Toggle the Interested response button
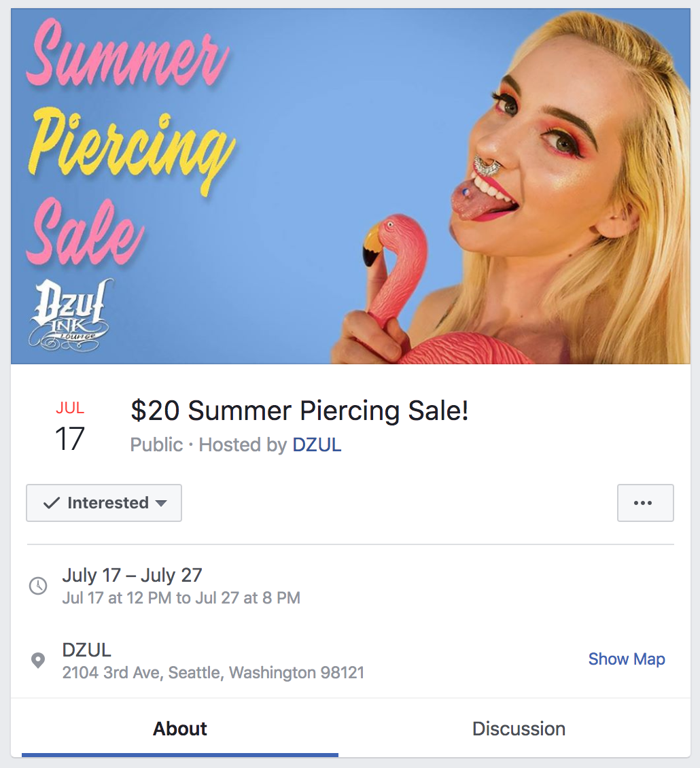This screenshot has height=768, width=700. tap(104, 503)
